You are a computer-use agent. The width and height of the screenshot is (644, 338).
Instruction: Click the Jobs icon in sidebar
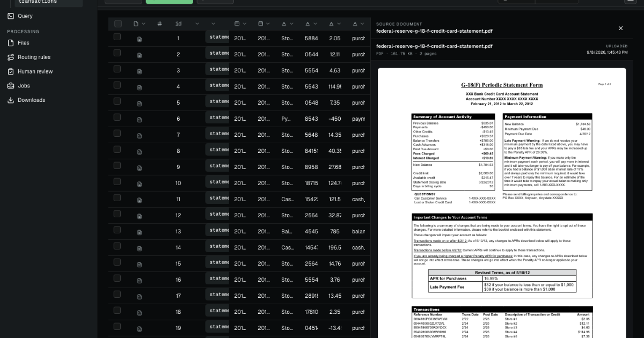(11, 86)
